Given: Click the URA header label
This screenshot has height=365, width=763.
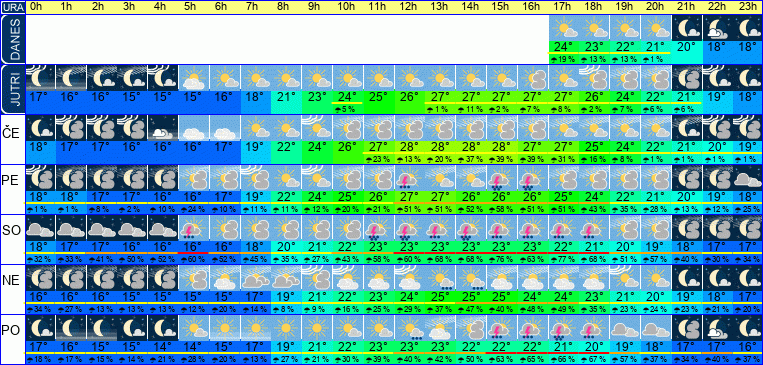Looking at the screenshot, I should (x=13, y=7).
